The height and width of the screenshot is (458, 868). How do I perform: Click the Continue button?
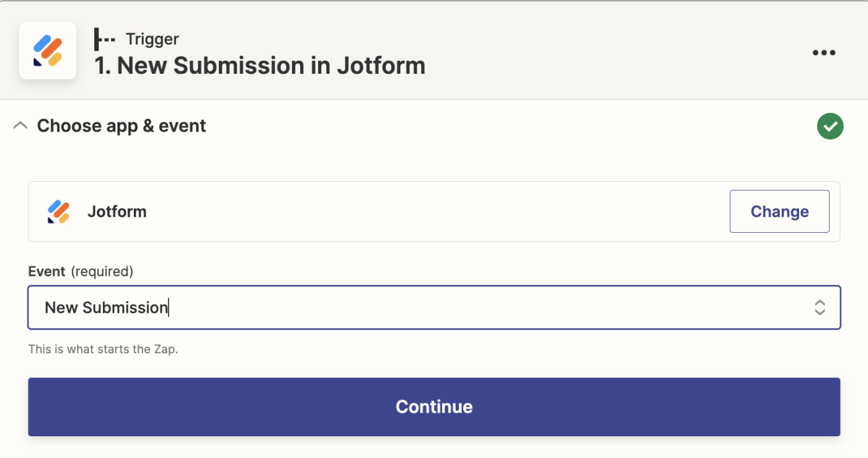click(434, 406)
